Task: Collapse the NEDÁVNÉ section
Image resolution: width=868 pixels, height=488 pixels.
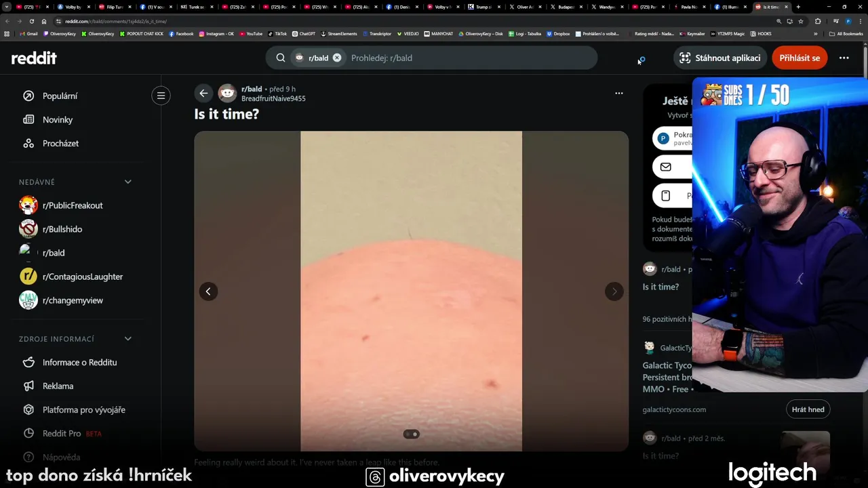Action: 127,182
